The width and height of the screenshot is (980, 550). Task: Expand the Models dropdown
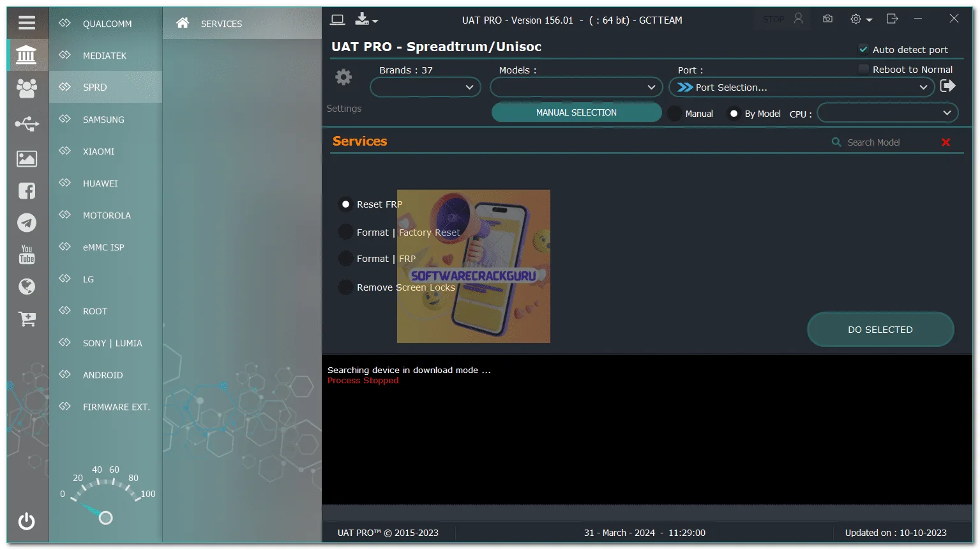click(x=577, y=87)
